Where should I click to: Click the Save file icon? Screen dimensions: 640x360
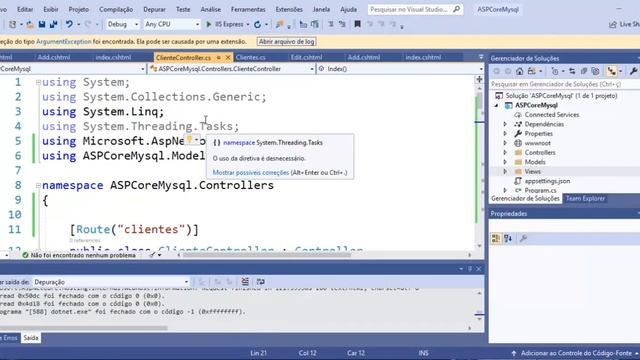[42, 24]
